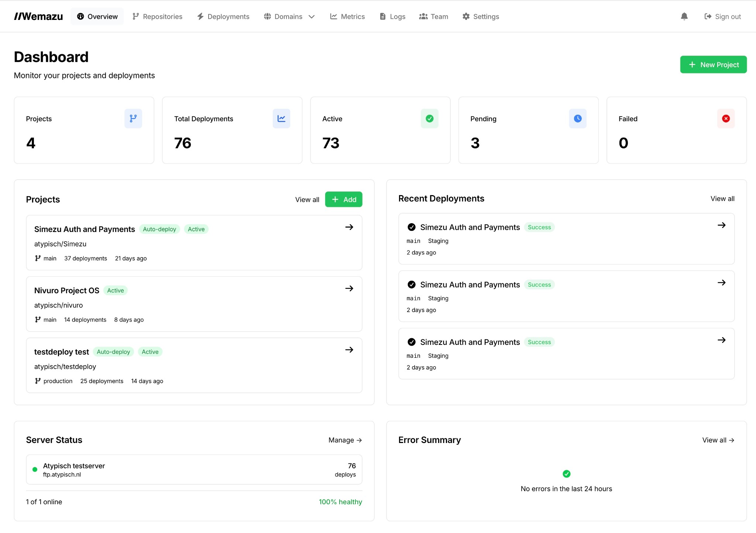This screenshot has width=756, height=533.
Task: Click the lightning bolt Deployments icon
Action: 200,16
